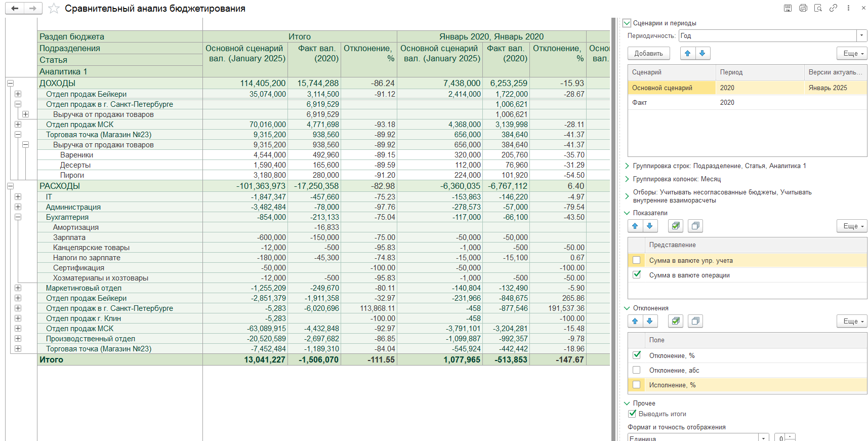Expand Маркетинговый отдел row group

click(18, 288)
